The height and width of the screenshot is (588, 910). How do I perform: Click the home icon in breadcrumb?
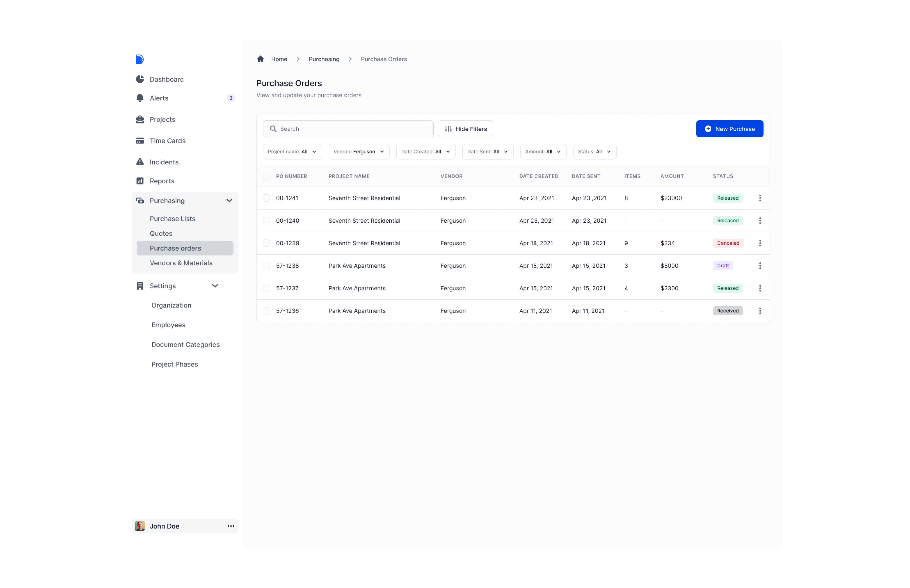click(x=261, y=59)
